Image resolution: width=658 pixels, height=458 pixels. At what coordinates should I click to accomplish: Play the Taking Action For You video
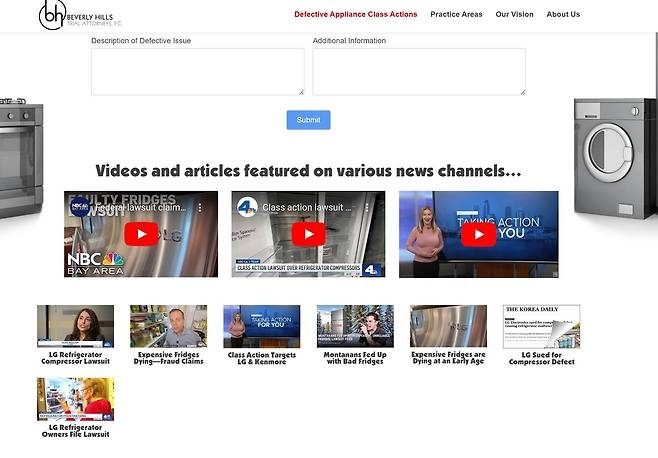(x=478, y=235)
